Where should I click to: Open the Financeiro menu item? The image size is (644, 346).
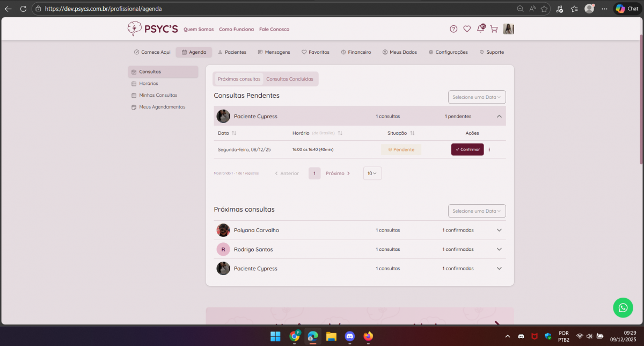pos(356,52)
